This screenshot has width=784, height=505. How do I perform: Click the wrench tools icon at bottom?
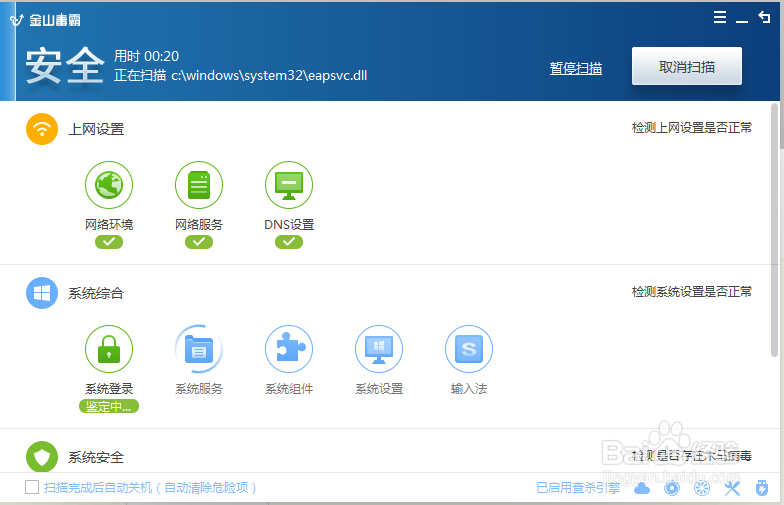click(732, 488)
